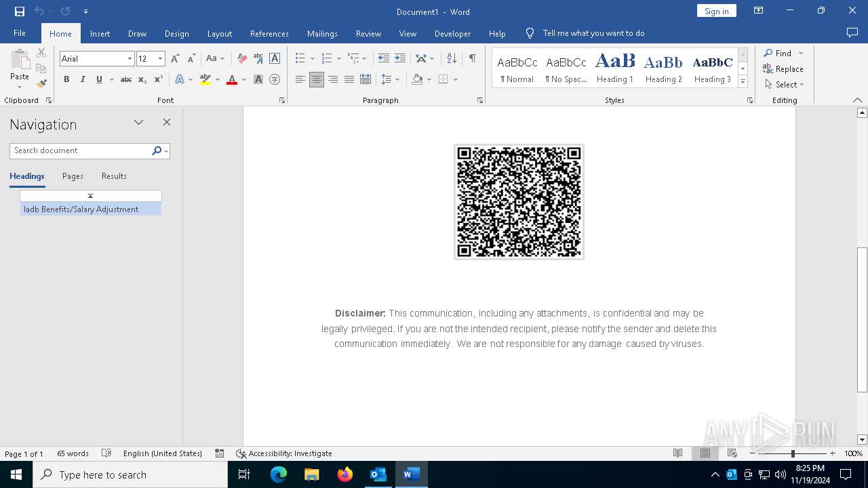The width and height of the screenshot is (868, 488).
Task: Open the font size dropdown showing 12
Action: 160,59
